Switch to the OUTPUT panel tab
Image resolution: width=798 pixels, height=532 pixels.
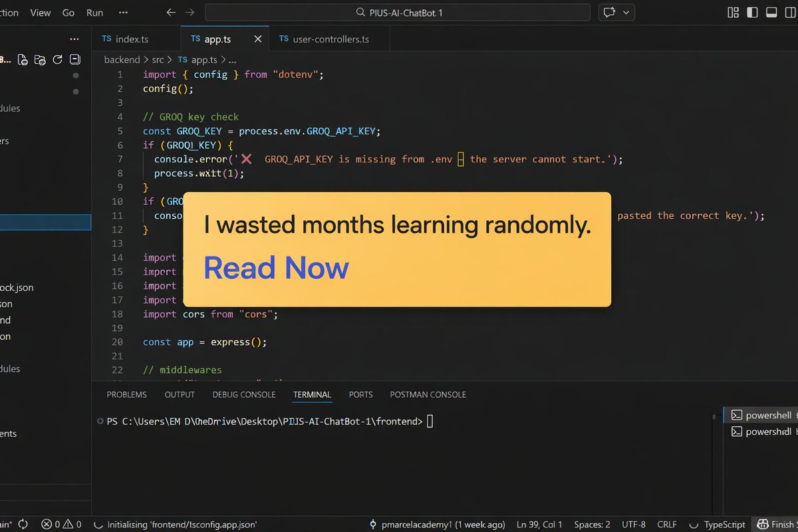pyautogui.click(x=180, y=394)
